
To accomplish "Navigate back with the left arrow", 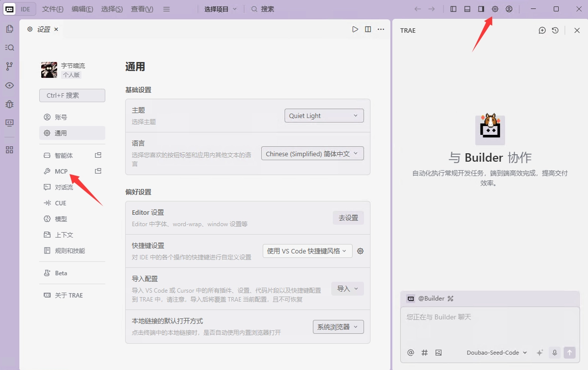I will pos(417,9).
